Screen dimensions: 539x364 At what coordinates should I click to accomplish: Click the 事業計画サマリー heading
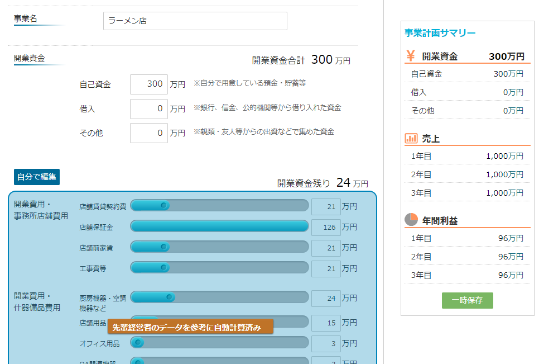pos(440,33)
